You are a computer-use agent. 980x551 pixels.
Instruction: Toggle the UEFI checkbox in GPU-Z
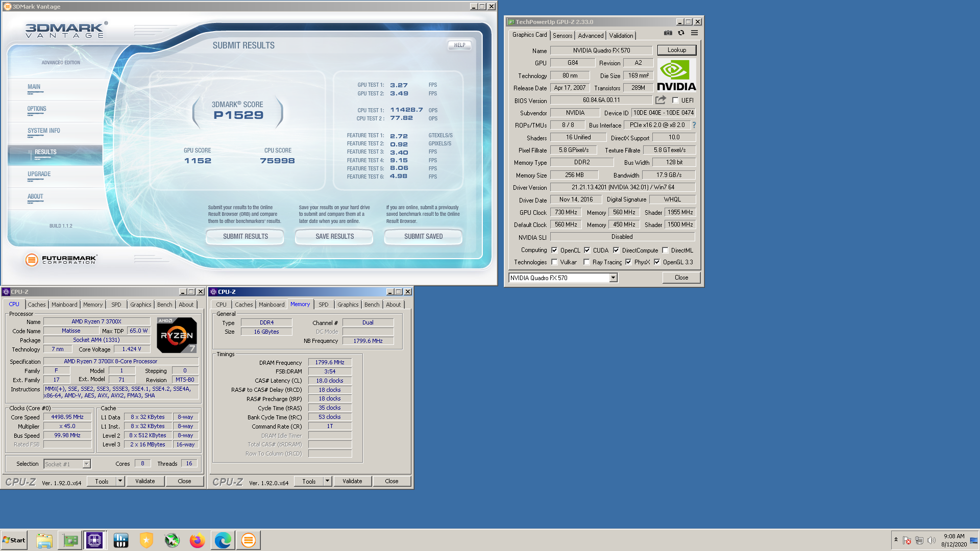coord(675,101)
